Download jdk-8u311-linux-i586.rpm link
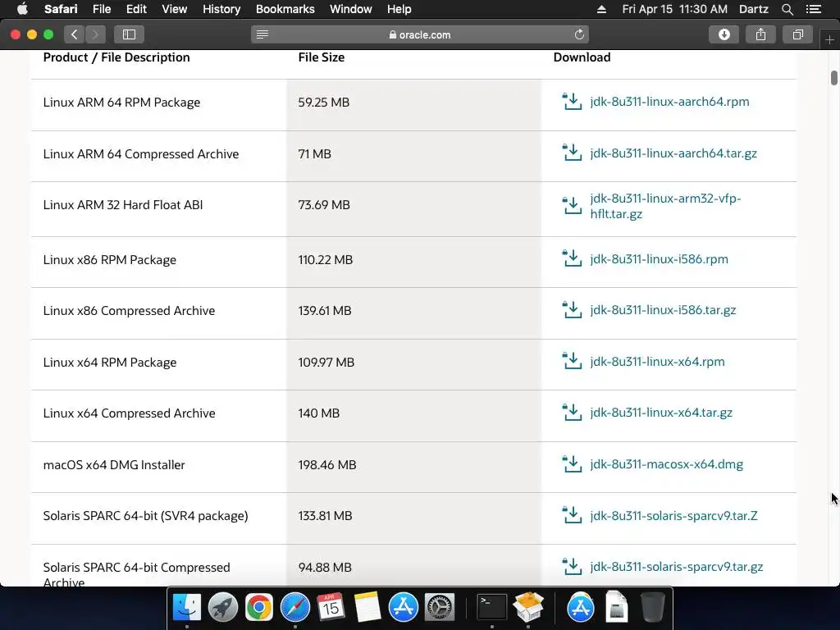This screenshot has width=840, height=630. click(659, 258)
